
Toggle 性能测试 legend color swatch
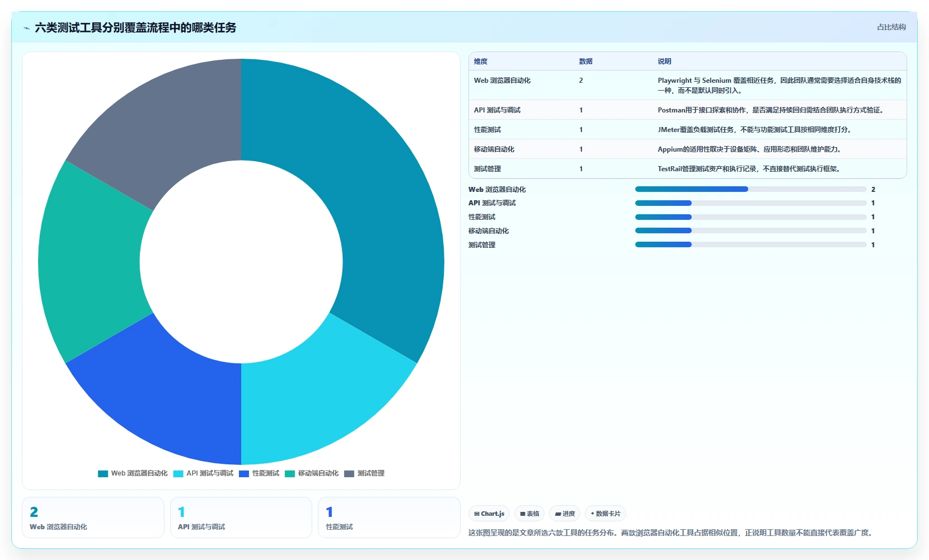click(244, 474)
